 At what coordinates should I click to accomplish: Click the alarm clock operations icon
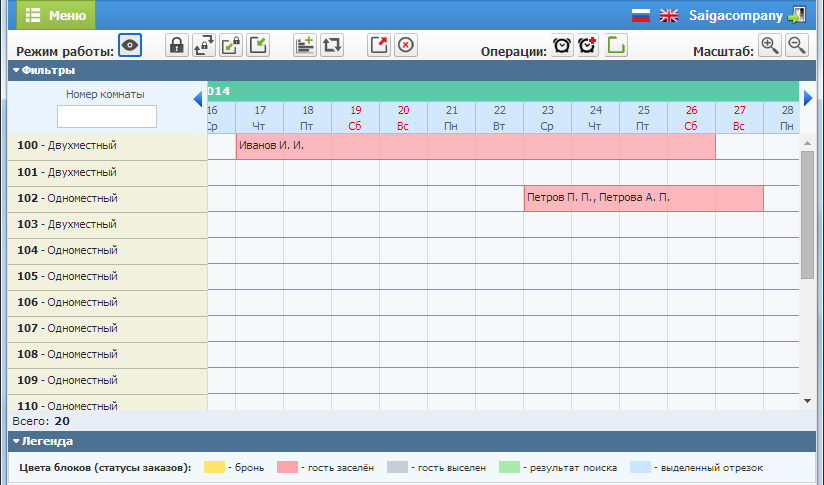pyautogui.click(x=563, y=46)
